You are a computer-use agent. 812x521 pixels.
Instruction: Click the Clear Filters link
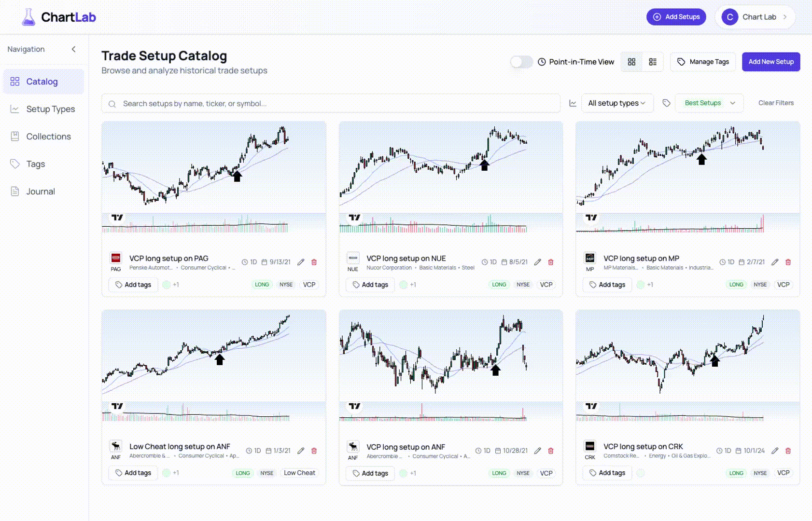point(776,103)
